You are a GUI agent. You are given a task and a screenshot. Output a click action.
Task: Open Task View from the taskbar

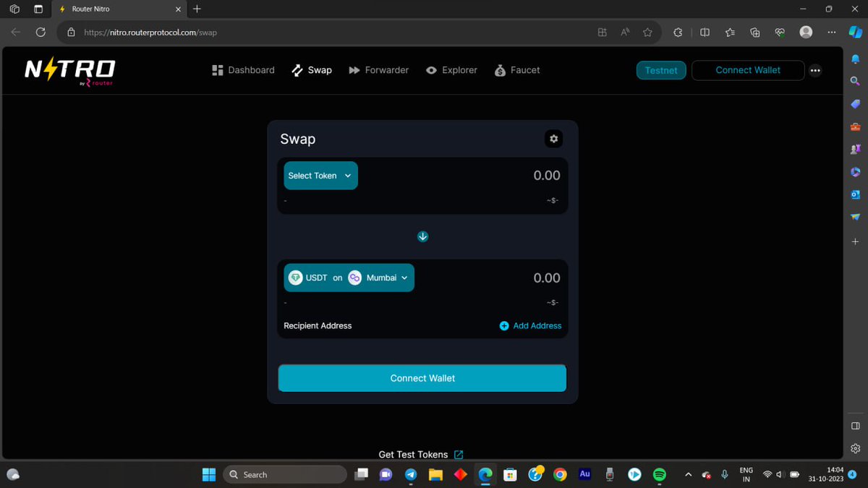coord(362,475)
